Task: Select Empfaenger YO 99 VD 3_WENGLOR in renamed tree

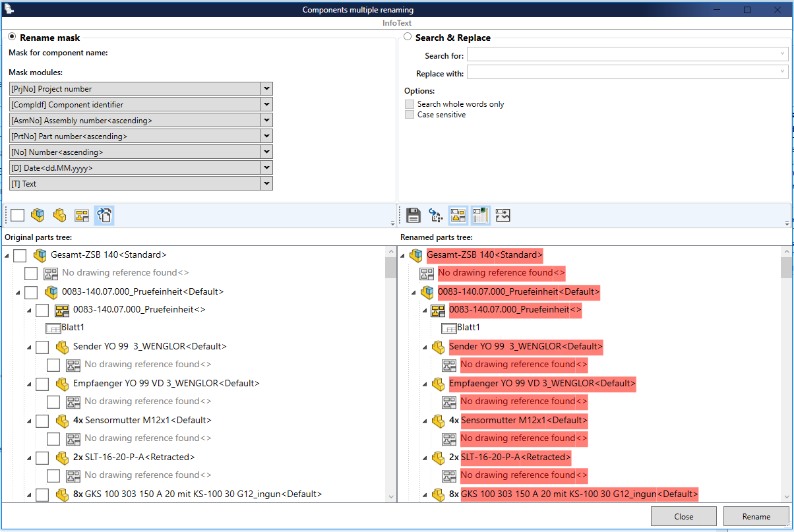Action: pos(542,384)
